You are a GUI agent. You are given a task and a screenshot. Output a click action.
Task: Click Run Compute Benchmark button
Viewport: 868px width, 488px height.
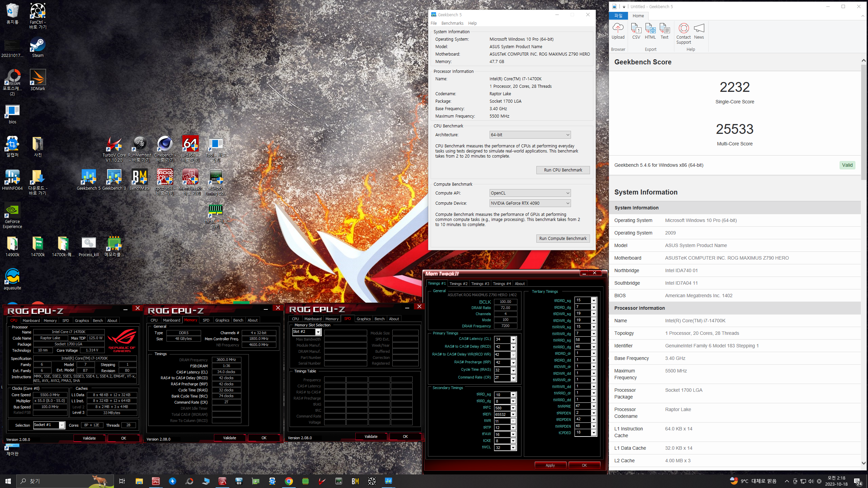coord(563,239)
